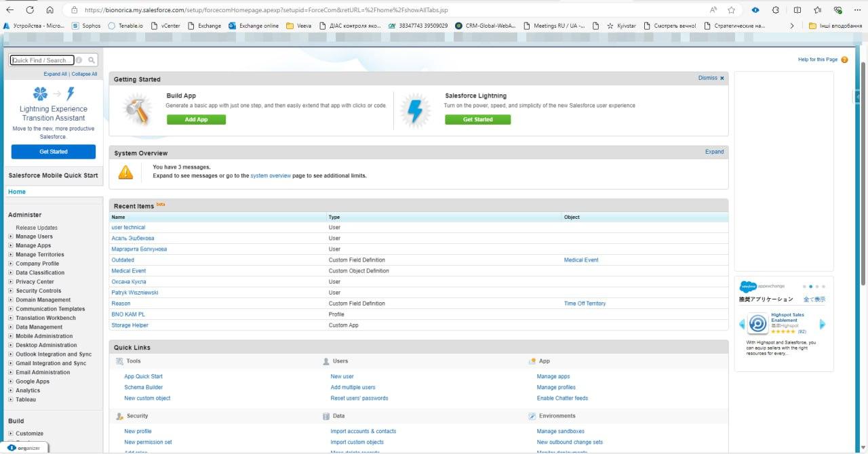The height and width of the screenshot is (454, 868).
Task: Open the Home sidebar item
Action: click(17, 192)
